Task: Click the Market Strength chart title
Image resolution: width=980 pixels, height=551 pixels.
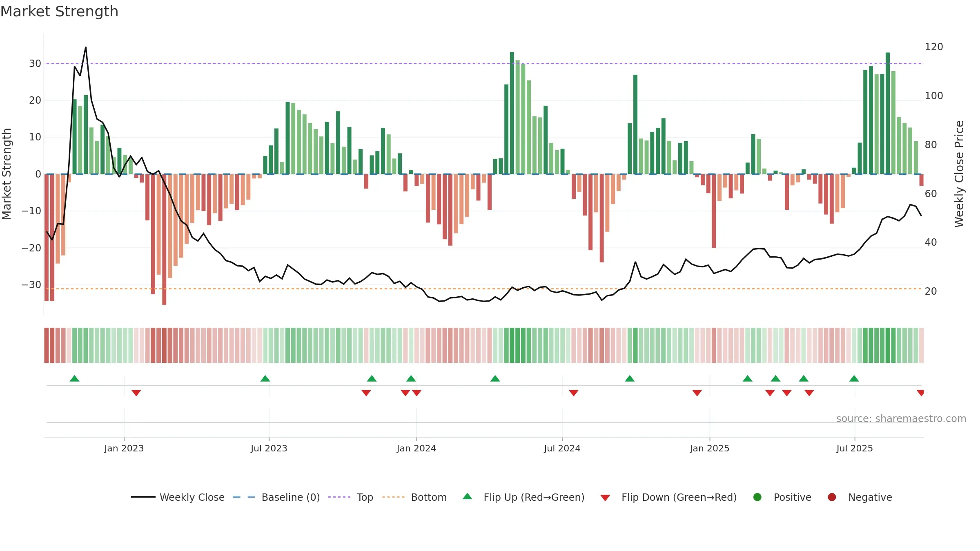Action: pyautogui.click(x=59, y=11)
